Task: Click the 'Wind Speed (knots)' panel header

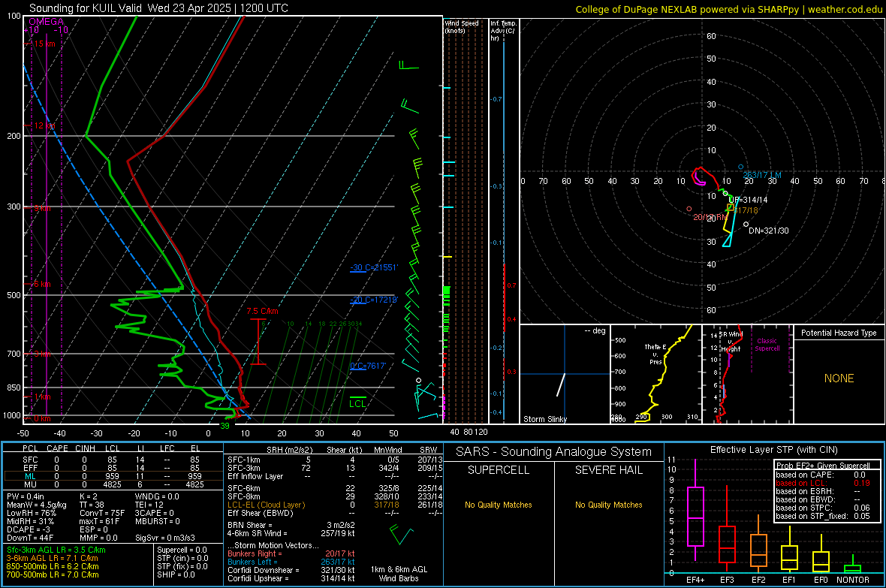Action: (x=462, y=26)
